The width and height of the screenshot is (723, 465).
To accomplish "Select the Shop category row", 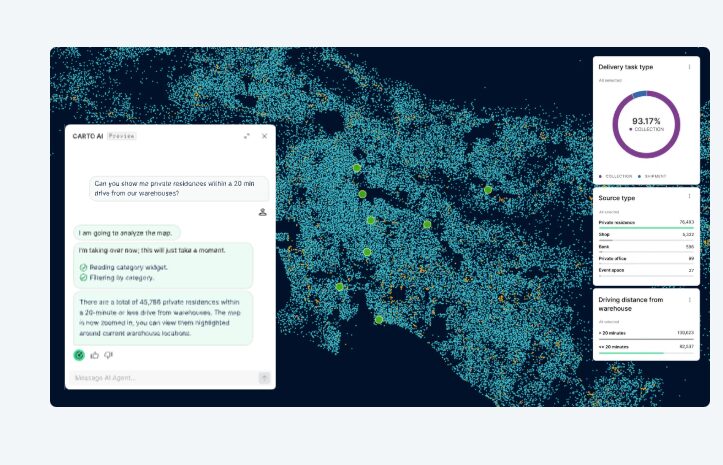I will [646, 234].
